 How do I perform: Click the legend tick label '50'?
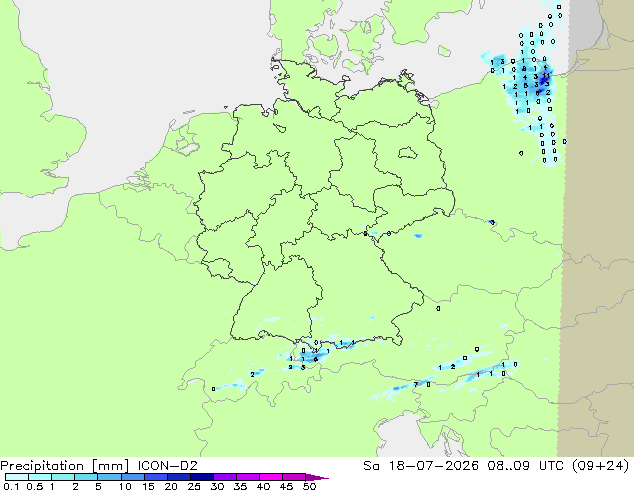coord(309,486)
